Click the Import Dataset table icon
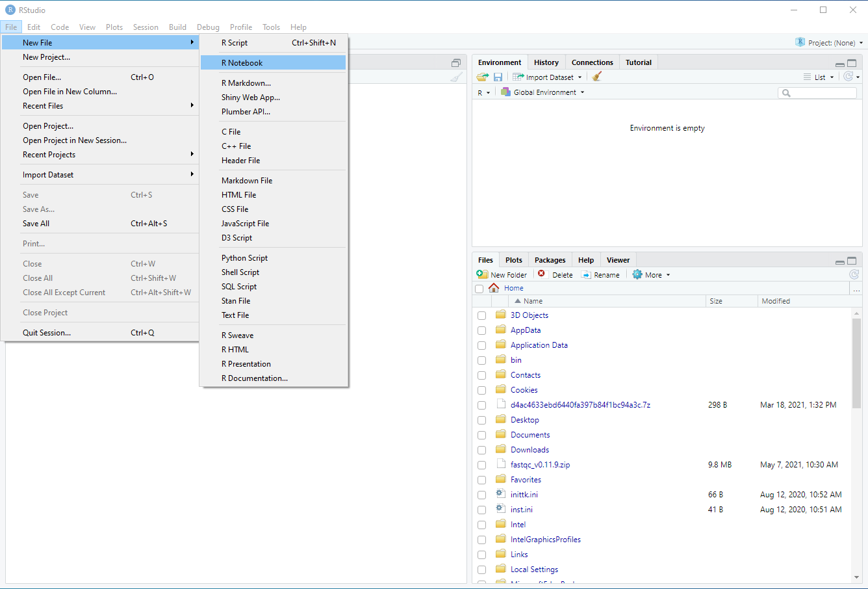Image resolution: width=868 pixels, height=589 pixels. click(x=518, y=77)
